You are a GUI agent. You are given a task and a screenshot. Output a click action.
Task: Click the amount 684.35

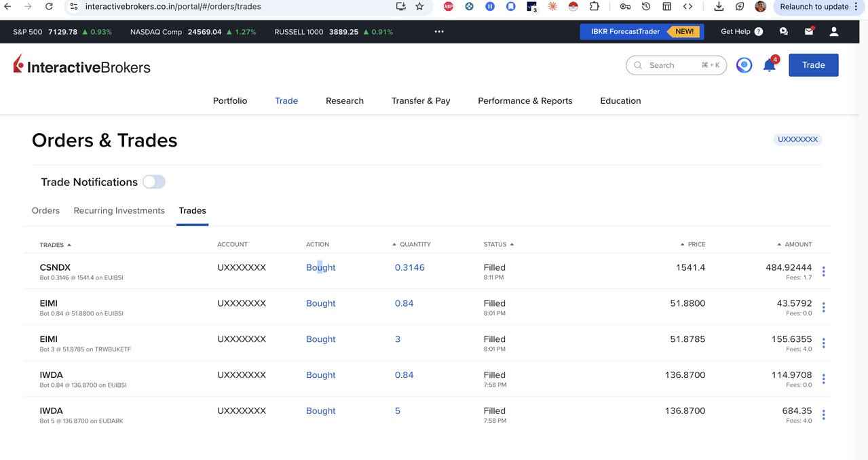pos(797,410)
